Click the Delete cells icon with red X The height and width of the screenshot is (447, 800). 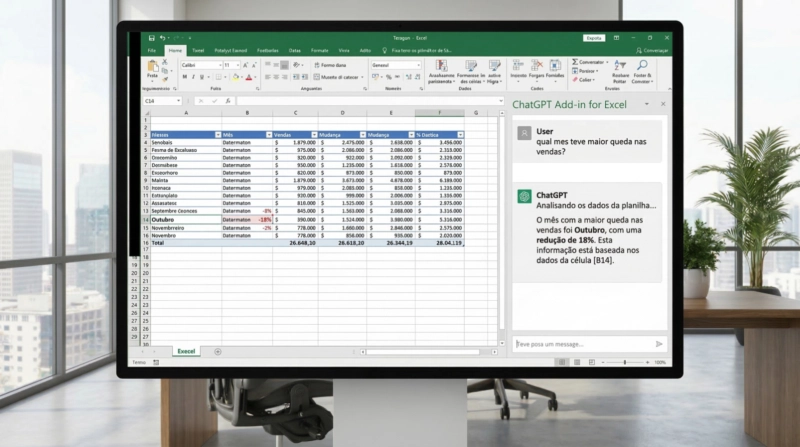tap(536, 65)
